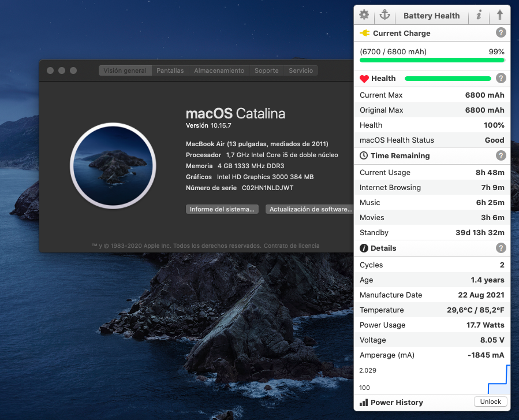Click the Standby 39d 13h 32m row
Image resolution: width=519 pixels, height=420 pixels.
click(432, 232)
